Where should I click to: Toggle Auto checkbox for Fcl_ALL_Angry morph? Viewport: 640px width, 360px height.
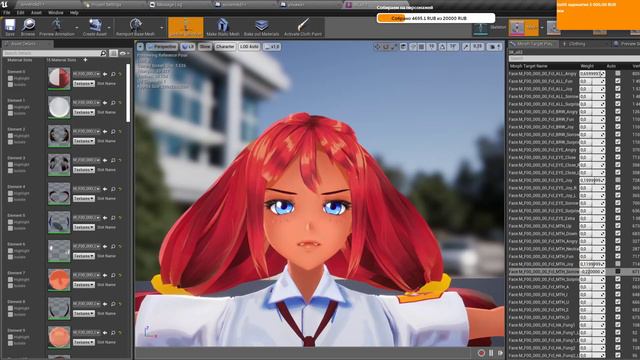tap(618, 73)
